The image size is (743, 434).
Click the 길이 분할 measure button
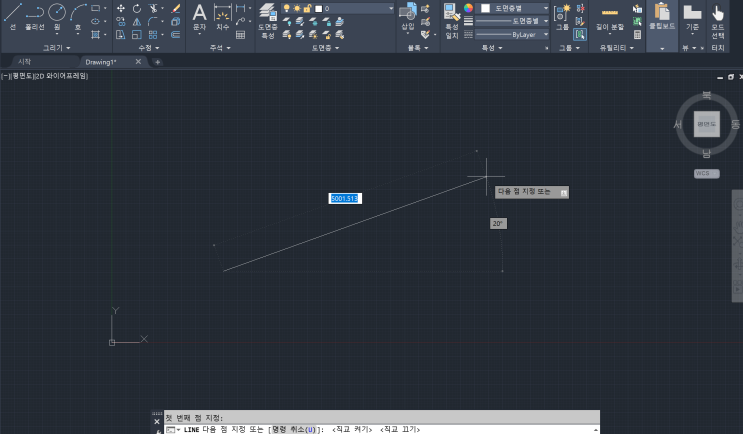(610, 19)
